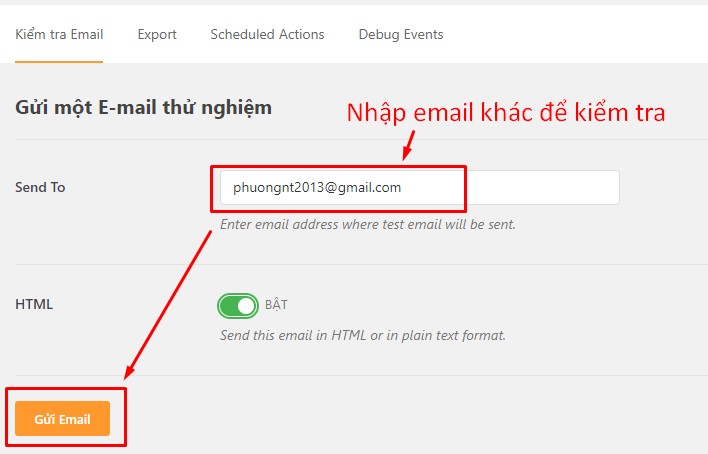Select the Debug Events tab
The image size is (708, 454).
[401, 35]
